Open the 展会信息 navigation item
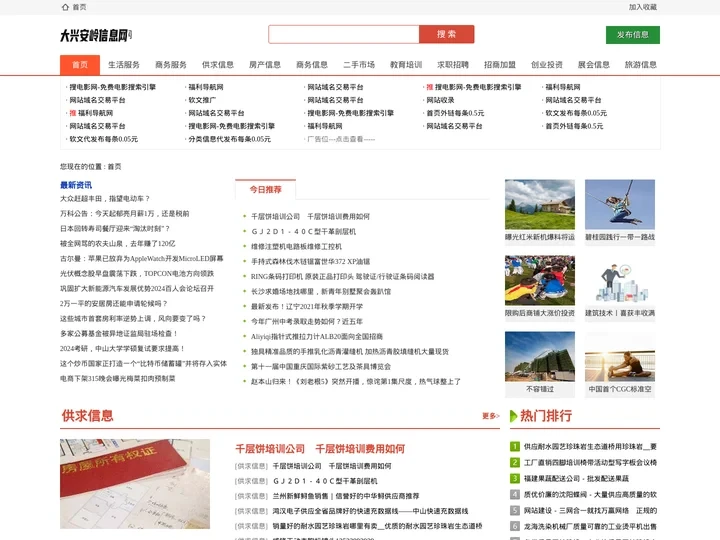The width and height of the screenshot is (720, 540). (593, 65)
